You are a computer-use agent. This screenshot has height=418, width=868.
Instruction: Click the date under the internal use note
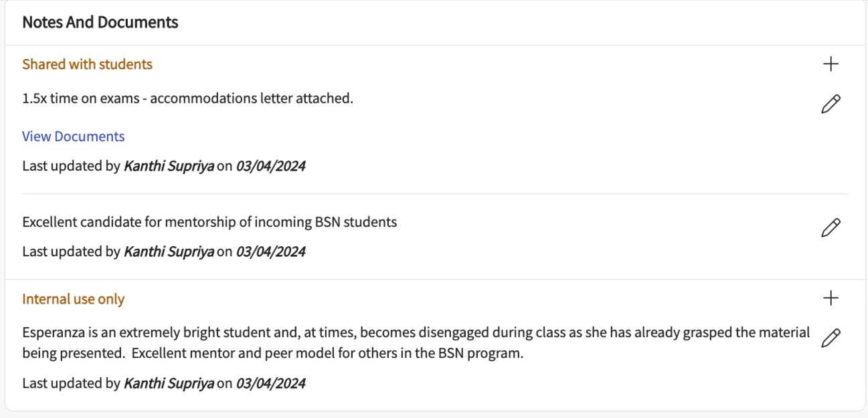click(x=271, y=383)
